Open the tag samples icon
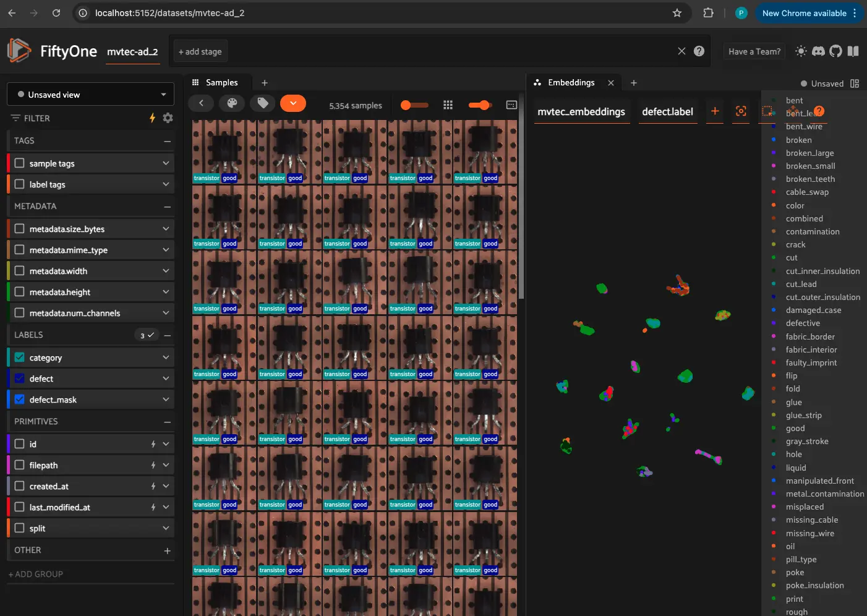867x616 pixels. coord(263,103)
